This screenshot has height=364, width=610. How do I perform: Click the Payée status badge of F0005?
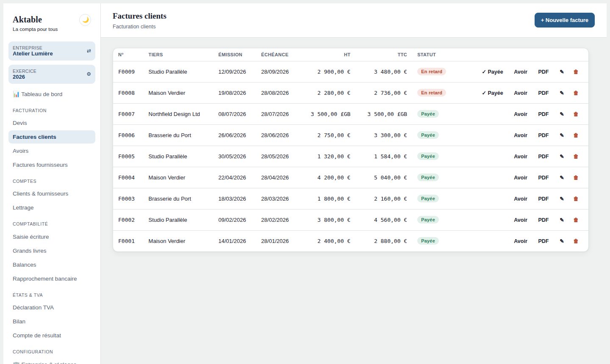click(x=428, y=157)
